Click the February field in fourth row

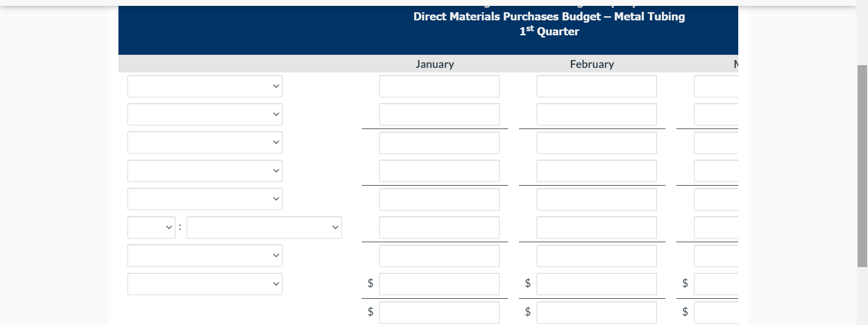(x=597, y=171)
